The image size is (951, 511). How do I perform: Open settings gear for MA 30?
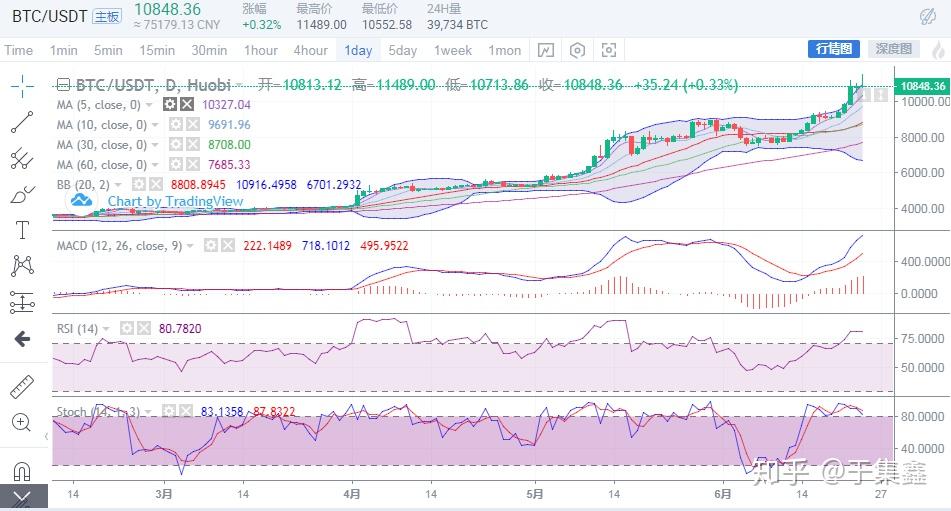click(176, 144)
